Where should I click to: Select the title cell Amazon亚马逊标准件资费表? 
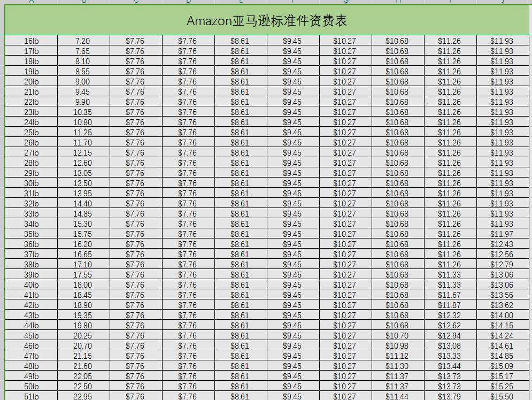pos(267,20)
